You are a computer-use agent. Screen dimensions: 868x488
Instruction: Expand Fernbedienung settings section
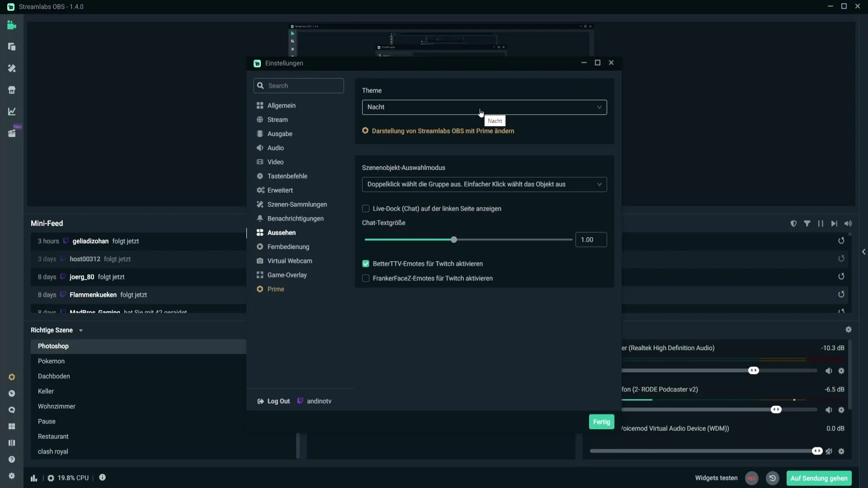coord(288,246)
